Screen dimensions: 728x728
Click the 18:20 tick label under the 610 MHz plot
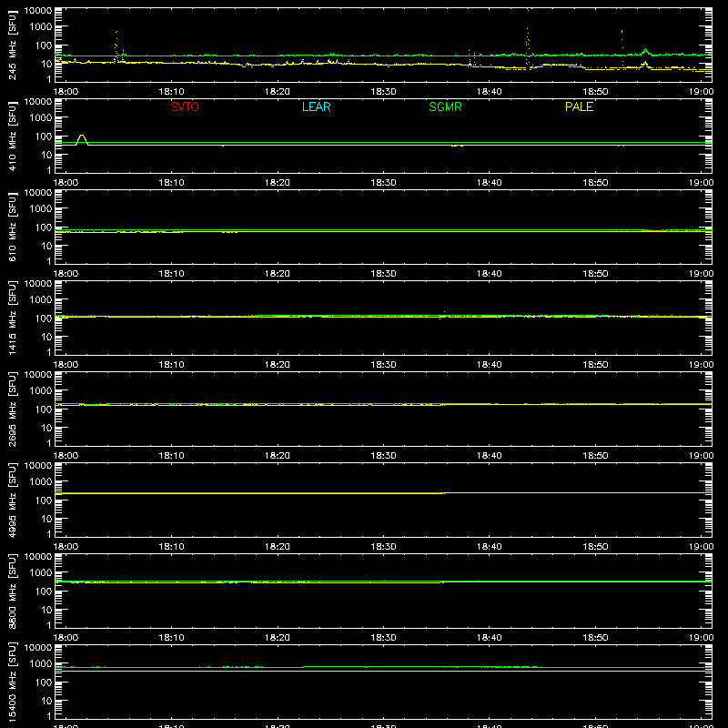[x=278, y=274]
